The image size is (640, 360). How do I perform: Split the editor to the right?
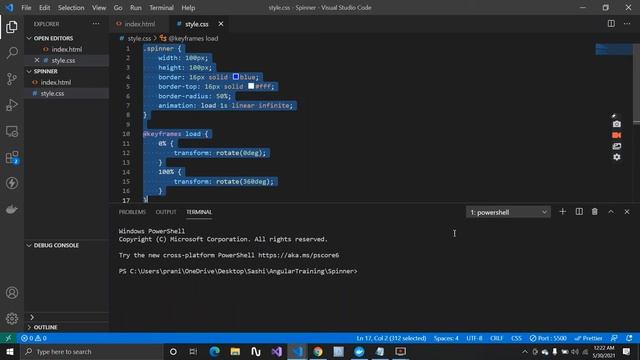[611, 24]
